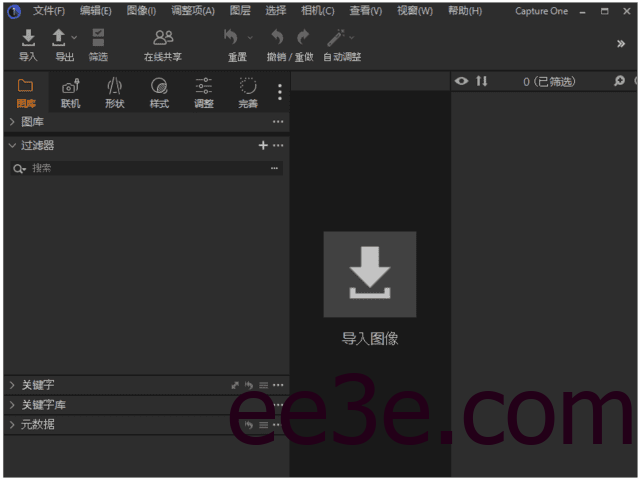Viewport: 640px width, 480px height.
Task: Open the 编辑(E) menu
Action: (96, 11)
